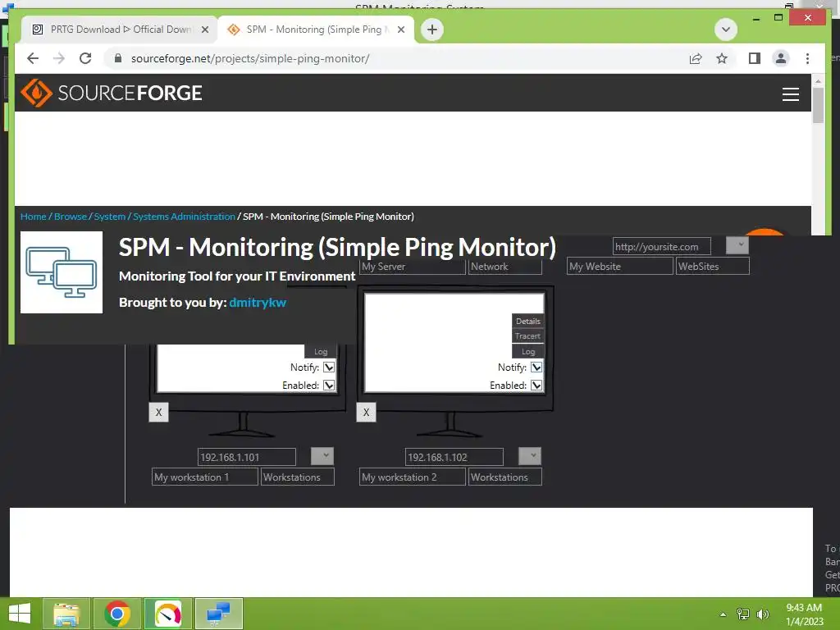Toggle the Chrome side panel
Image resolution: width=840 pixels, height=630 pixels.
[755, 58]
